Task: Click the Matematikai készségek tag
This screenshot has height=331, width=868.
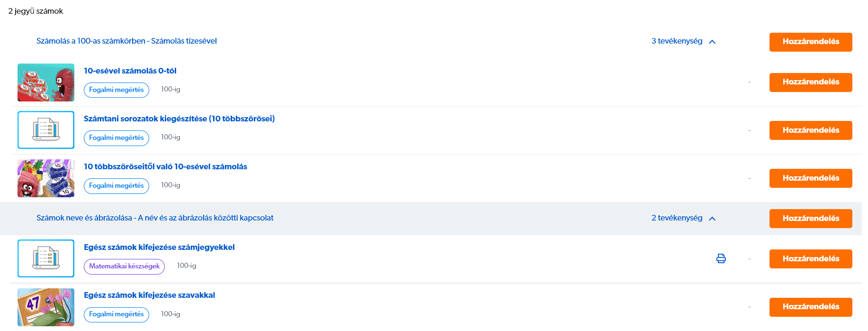Action: click(x=124, y=267)
